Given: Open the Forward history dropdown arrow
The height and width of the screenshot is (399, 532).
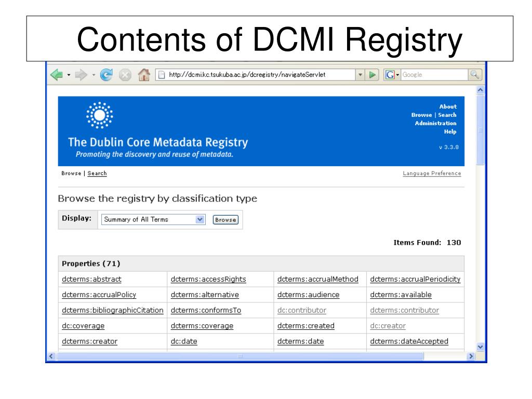Looking at the screenshot, I should point(94,75).
